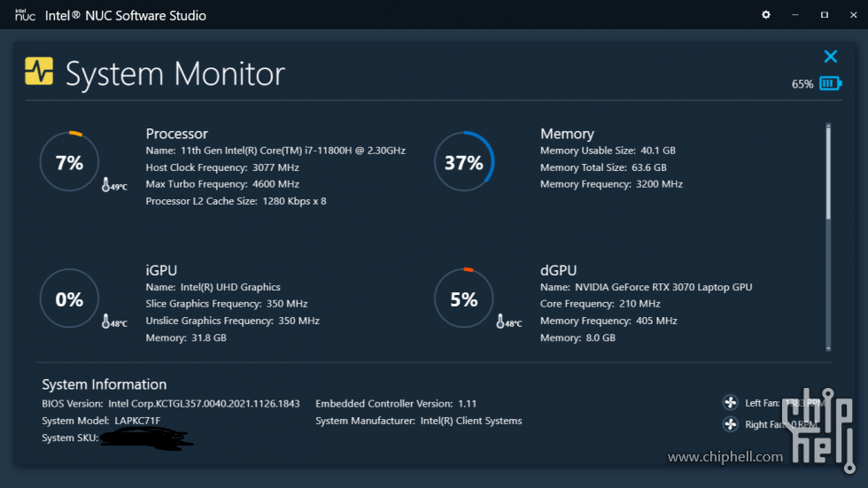868x488 pixels.
Task: Click the iGPU thermometer icon at 48°C
Action: coord(105,321)
